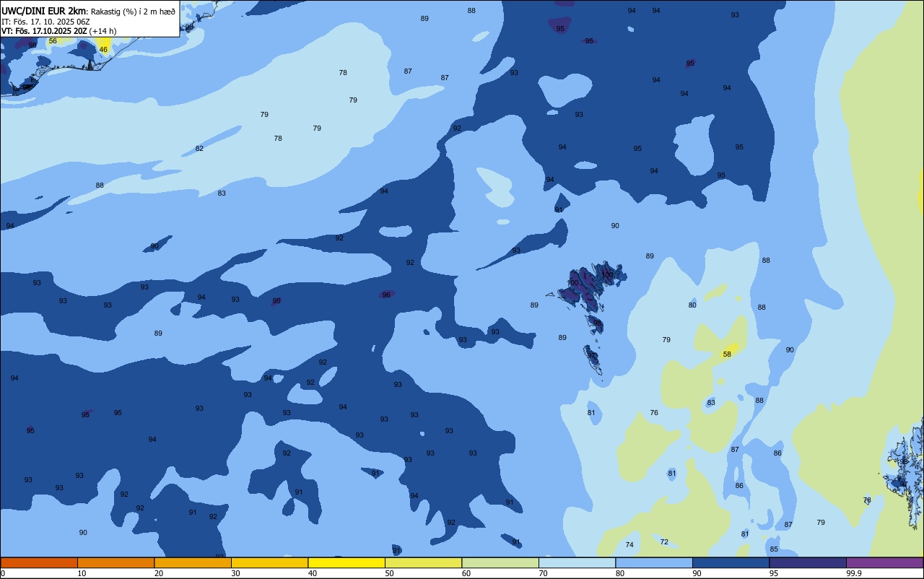Click the 46 humidity value on the map
Image resolution: width=924 pixels, height=579 pixels.
[x=103, y=50]
